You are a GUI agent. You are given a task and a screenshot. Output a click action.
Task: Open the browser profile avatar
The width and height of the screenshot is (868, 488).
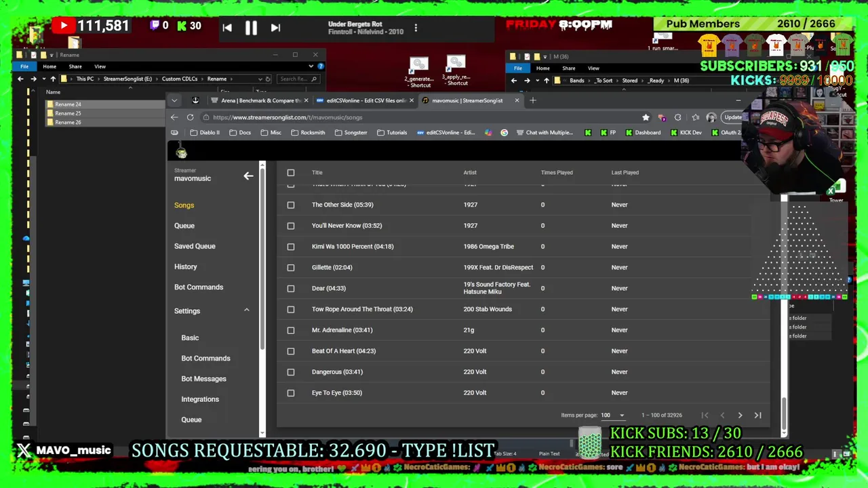click(x=711, y=117)
